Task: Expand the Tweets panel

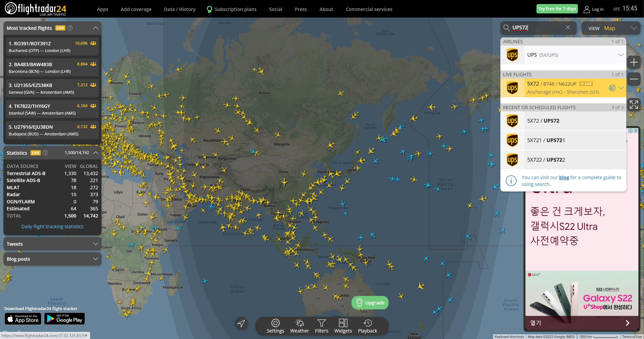Action: [x=95, y=244]
